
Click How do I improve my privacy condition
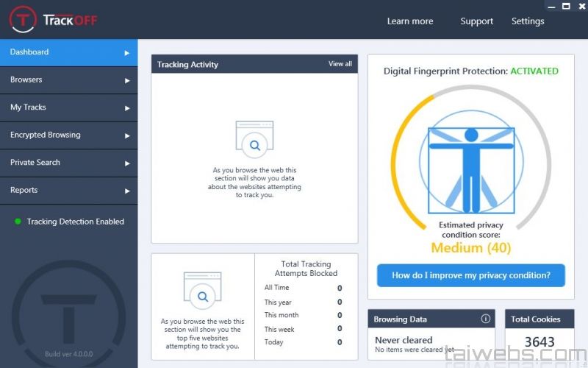coord(470,275)
